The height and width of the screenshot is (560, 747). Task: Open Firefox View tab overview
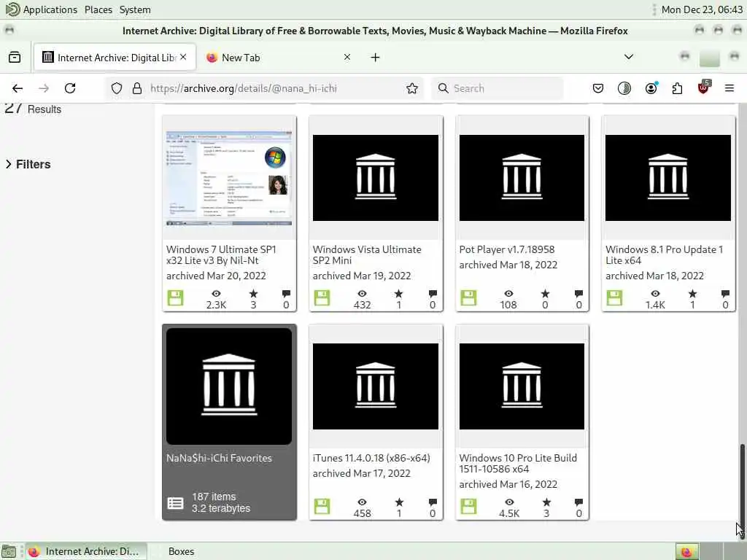click(15, 58)
